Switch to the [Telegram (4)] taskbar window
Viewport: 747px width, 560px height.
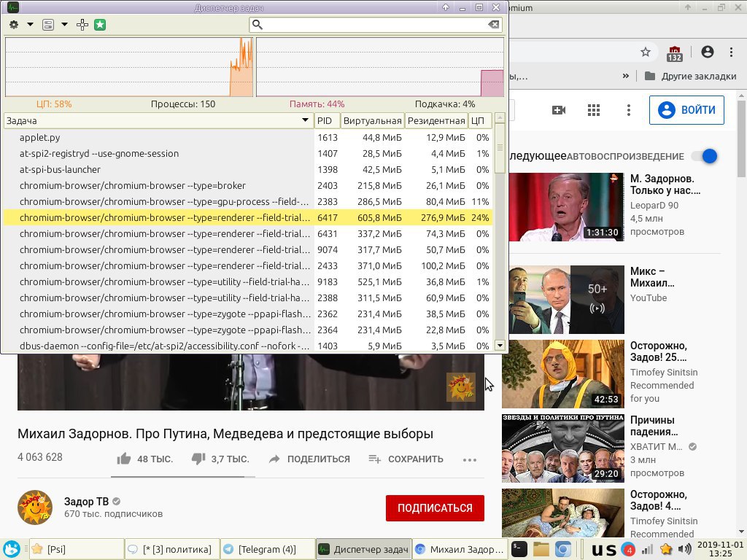pyautogui.click(x=268, y=550)
